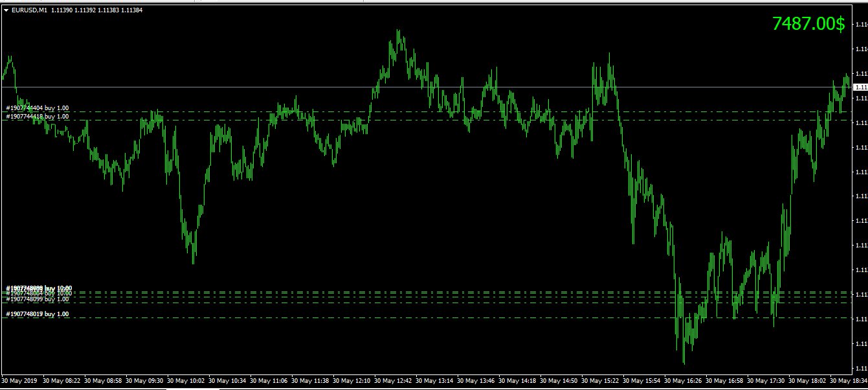Click the 30 May 15:54 time label
Image resolution: width=868 pixels, height=390 pixels.
tap(642, 381)
